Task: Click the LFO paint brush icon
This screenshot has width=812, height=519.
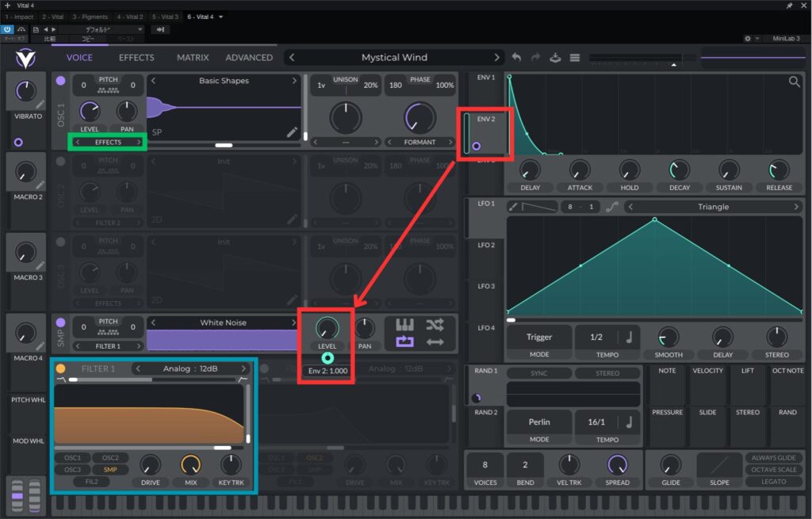Action: [x=513, y=207]
